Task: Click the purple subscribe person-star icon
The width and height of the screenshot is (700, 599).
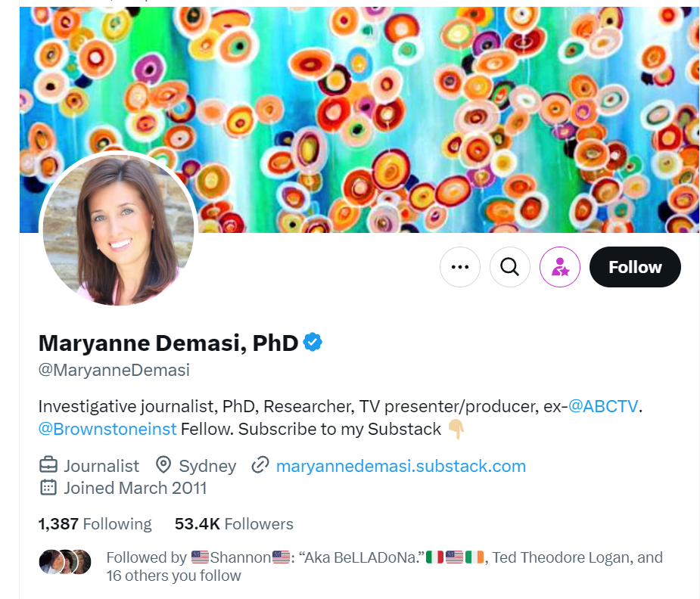Action: [560, 267]
